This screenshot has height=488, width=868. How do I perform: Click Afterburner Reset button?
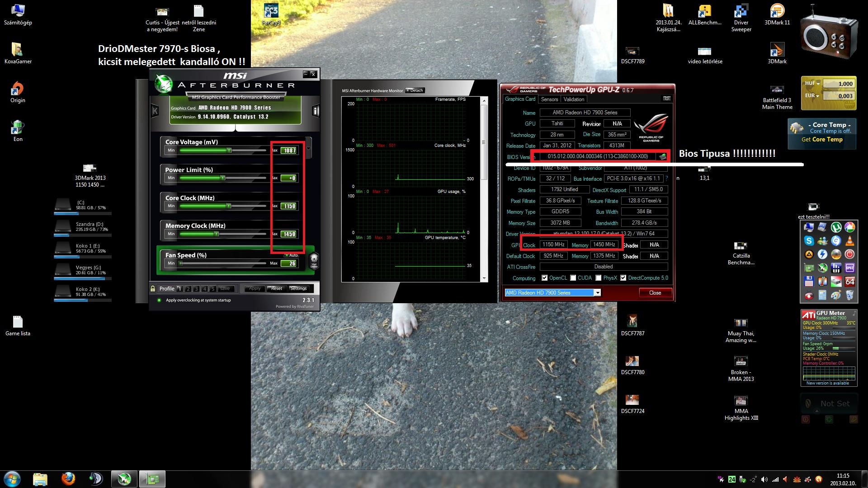click(277, 289)
